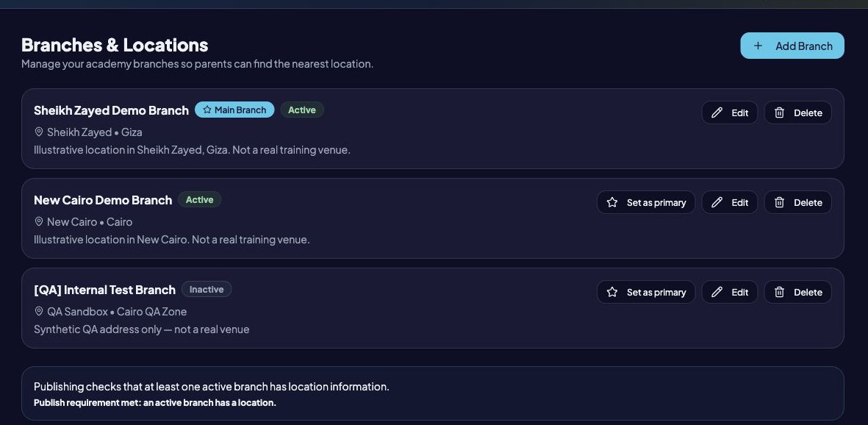Click Active badge on New Cairo Demo Branch
Viewport: 868px width, 425px height.
pos(200,199)
